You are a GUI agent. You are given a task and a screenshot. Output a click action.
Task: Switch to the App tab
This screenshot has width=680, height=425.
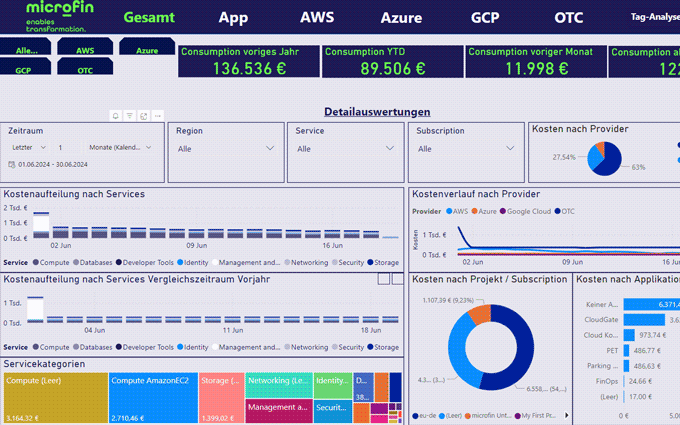(233, 18)
